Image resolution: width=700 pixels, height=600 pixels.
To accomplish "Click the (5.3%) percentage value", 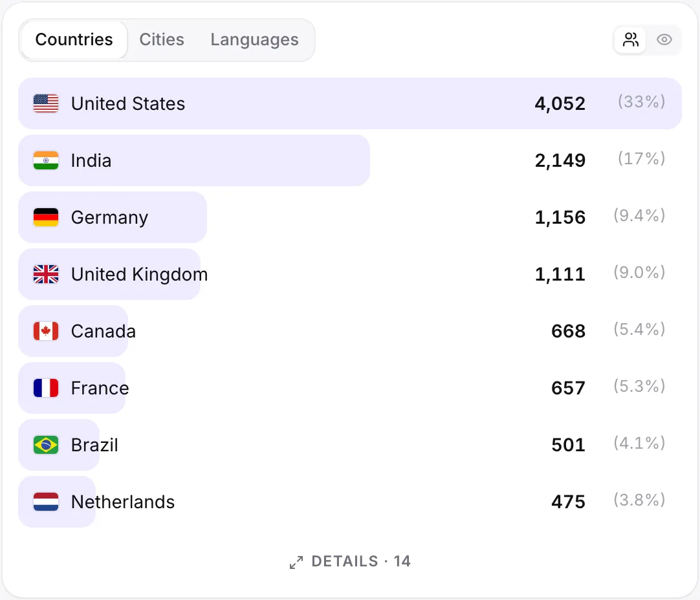I will [639, 387].
